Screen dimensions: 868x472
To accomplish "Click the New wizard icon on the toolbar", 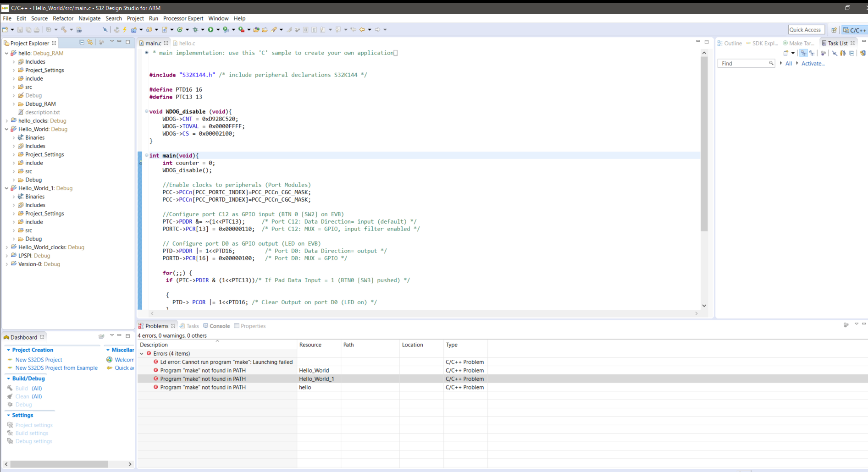I will pos(5,29).
